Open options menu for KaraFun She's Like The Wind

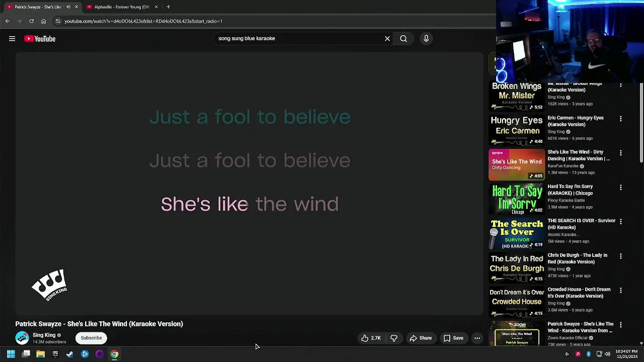(621, 153)
